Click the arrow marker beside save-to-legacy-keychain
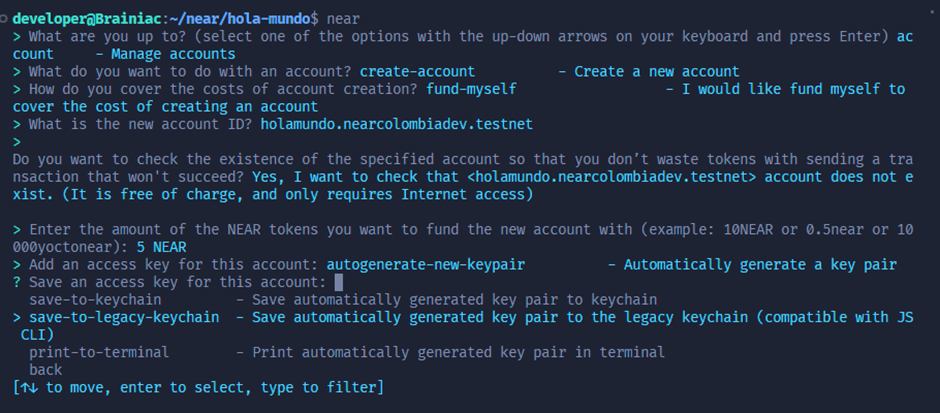Image resolution: width=940 pixels, height=413 pixels. coord(17,317)
